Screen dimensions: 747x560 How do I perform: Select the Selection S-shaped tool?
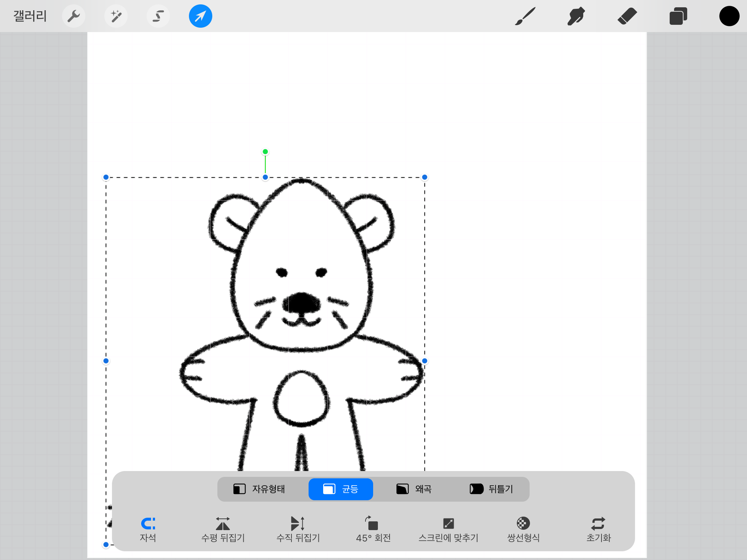pyautogui.click(x=158, y=16)
